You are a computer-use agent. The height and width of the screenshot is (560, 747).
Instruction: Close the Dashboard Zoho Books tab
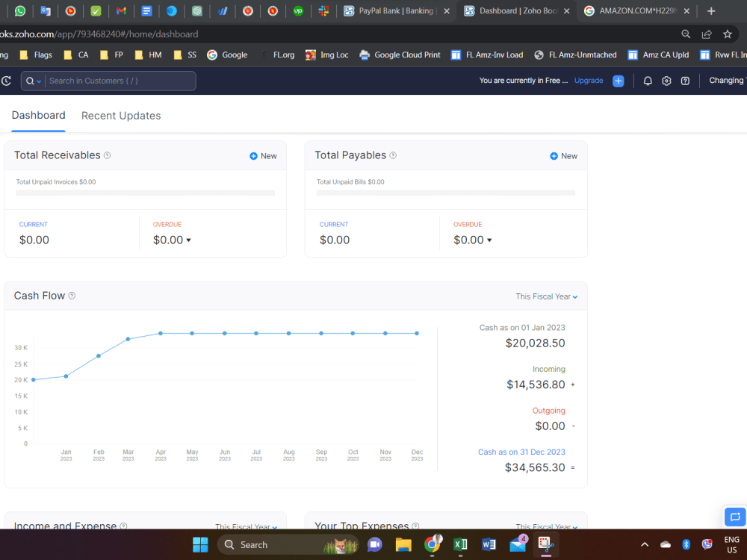(566, 11)
